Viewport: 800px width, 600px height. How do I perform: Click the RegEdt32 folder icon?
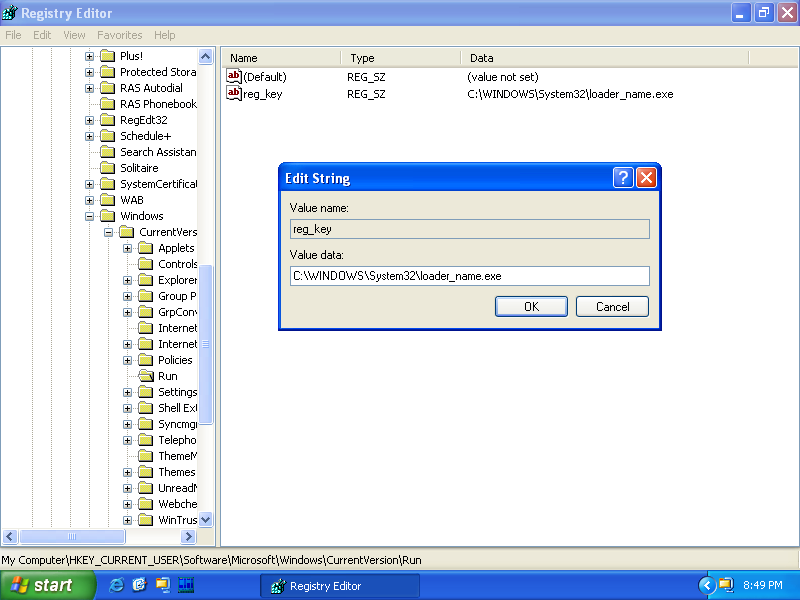tap(108, 120)
